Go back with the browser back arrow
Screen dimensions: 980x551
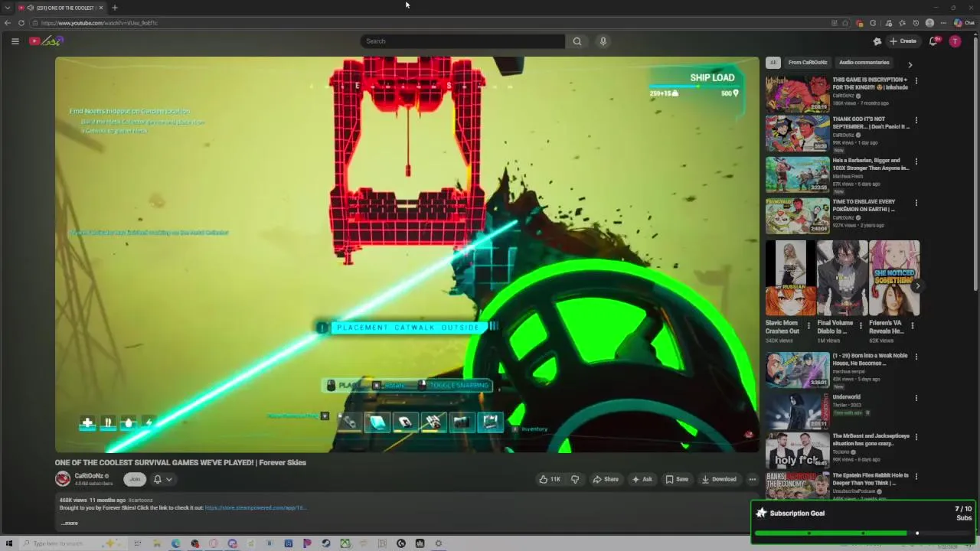[8, 23]
